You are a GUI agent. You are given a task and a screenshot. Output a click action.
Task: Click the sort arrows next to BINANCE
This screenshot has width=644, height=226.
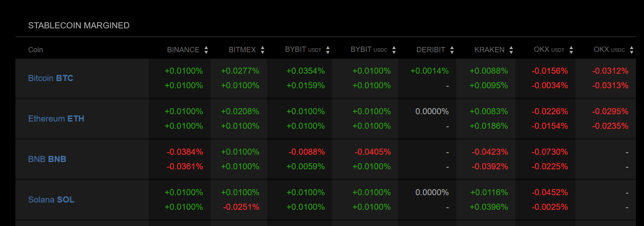206,50
